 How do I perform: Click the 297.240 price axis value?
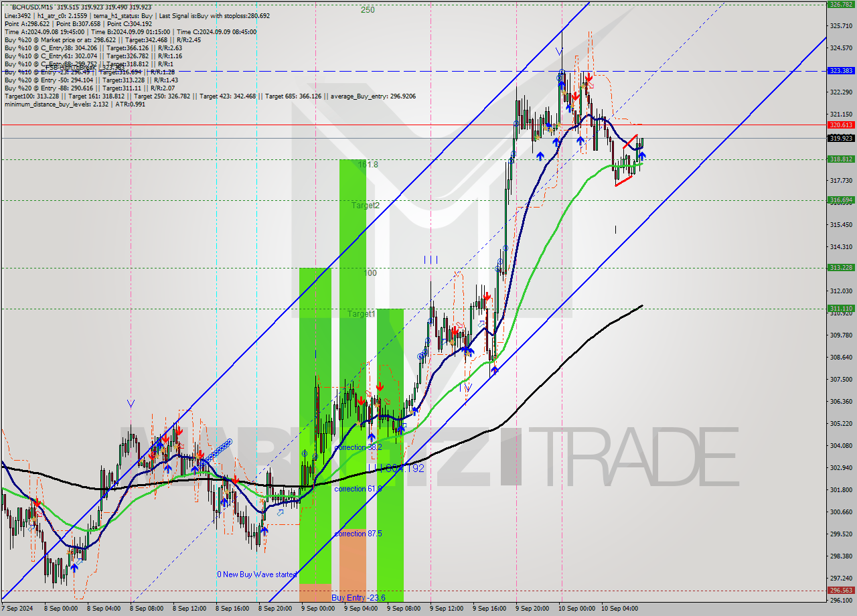pyautogui.click(x=841, y=578)
